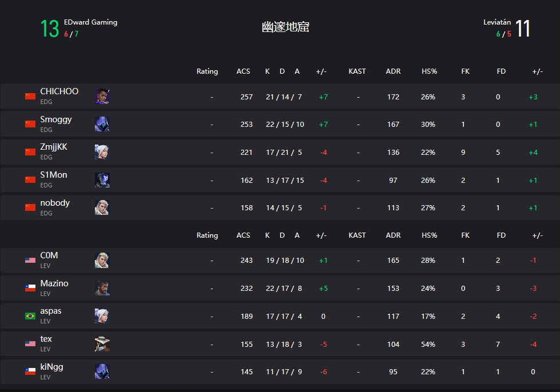Viewport: 560px width, 392px height.
Task: Click the ACS column header for EDG
Action: (243, 71)
